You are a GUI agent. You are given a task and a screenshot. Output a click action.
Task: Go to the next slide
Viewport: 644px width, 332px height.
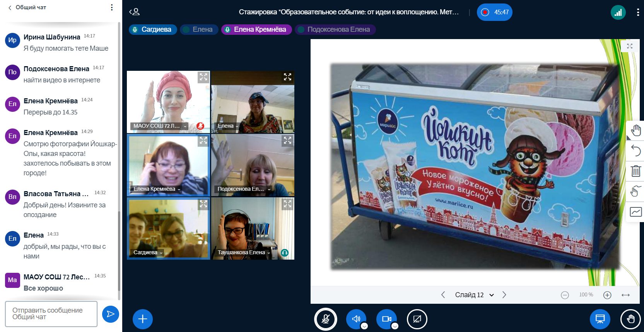coord(504,295)
